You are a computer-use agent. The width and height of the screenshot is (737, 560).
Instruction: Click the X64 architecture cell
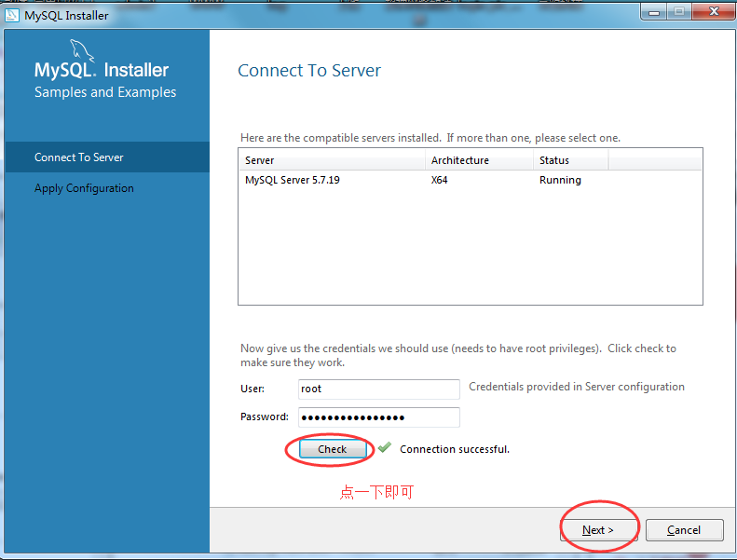pyautogui.click(x=440, y=180)
